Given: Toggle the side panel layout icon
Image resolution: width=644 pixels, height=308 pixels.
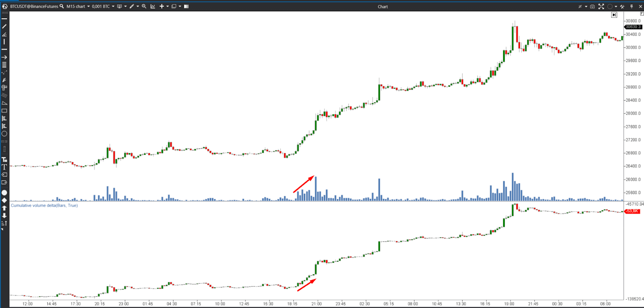Looking at the screenshot, I should pos(186,6).
